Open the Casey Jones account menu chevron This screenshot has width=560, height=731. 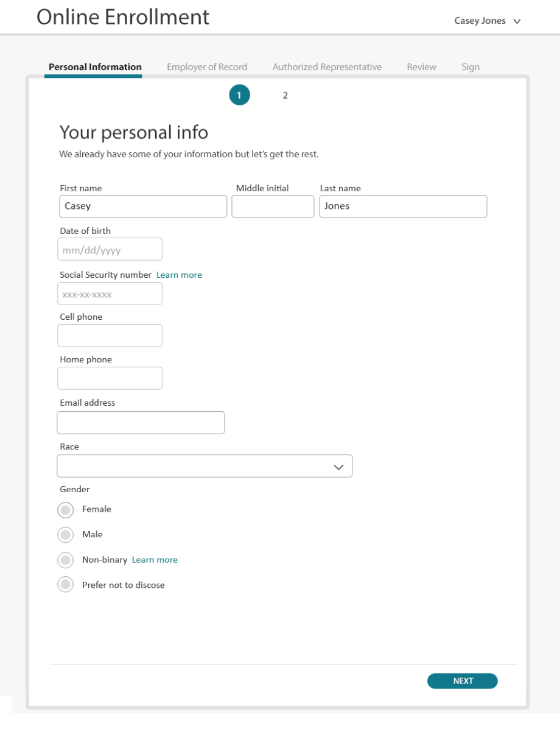[517, 21]
